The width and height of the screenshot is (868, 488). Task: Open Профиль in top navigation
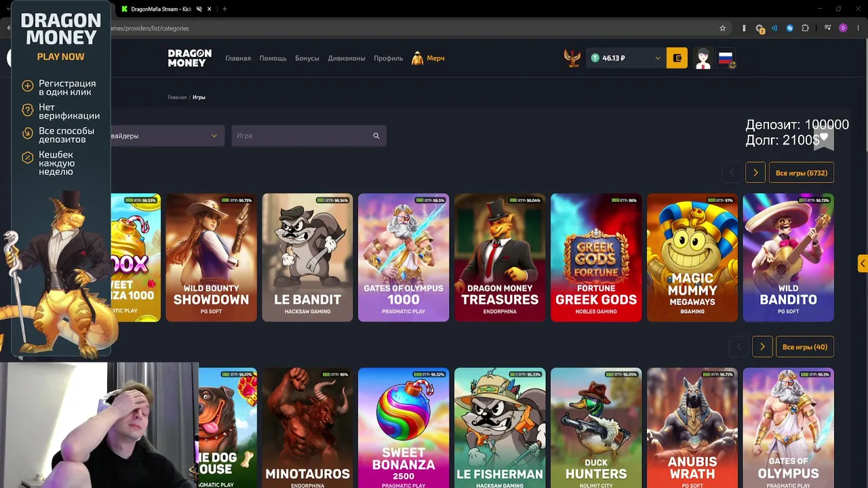[x=389, y=58]
